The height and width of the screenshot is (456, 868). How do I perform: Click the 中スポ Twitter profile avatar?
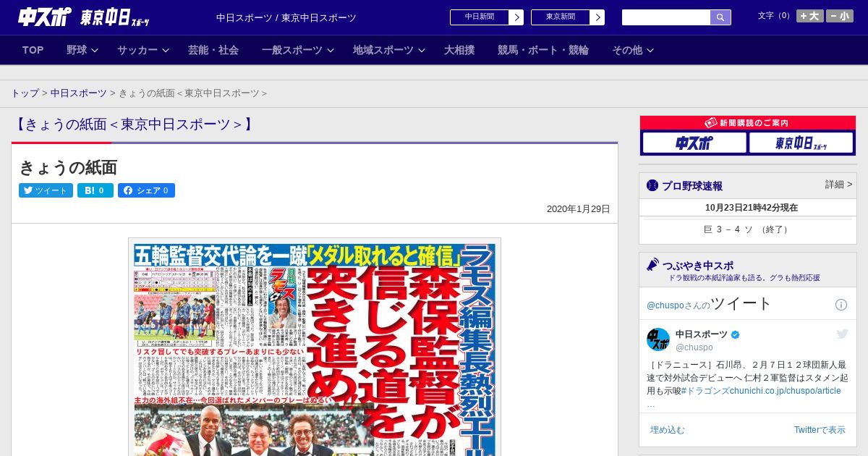658,340
